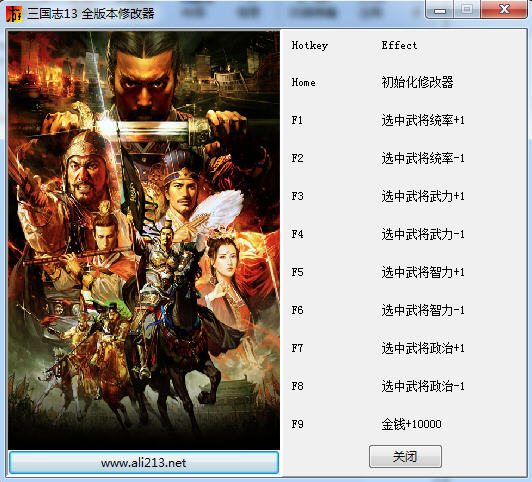This screenshot has width=532, height=482.
Task: Click the Home hotkey label
Action: [303, 82]
